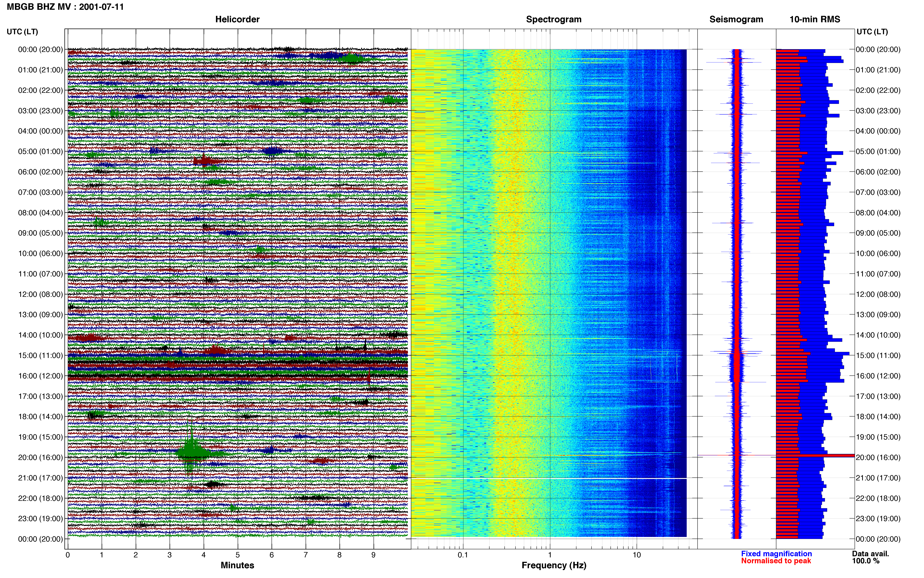Screen dimensions: 924x578
Task: Click the left 00:00 (20:00) top time label
Action: pyautogui.click(x=41, y=49)
